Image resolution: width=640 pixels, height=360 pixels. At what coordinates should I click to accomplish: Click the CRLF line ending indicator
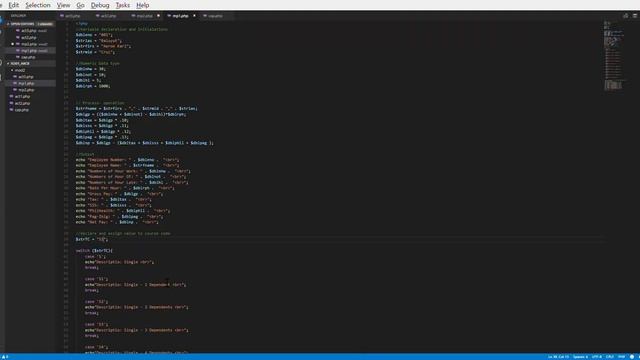610,357
